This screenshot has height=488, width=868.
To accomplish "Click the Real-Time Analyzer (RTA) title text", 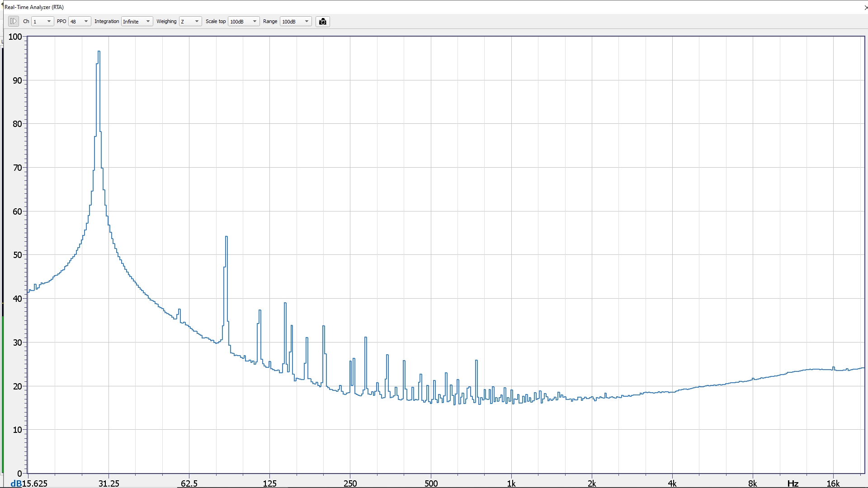I will [x=34, y=7].
